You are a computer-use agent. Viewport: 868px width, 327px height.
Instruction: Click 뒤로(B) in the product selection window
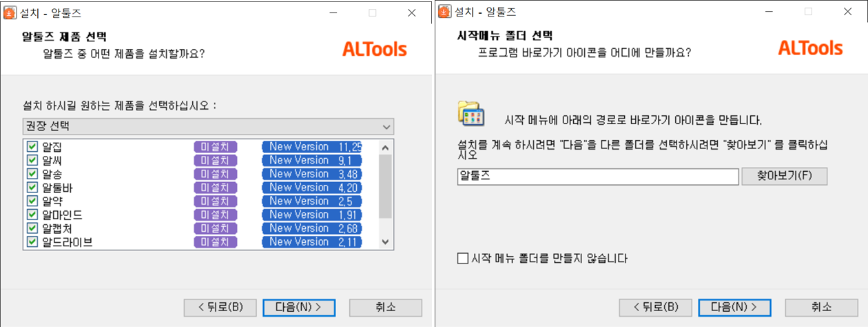220,307
